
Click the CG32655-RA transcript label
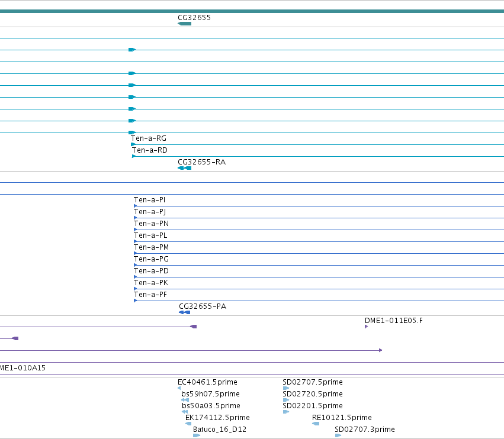click(x=201, y=162)
